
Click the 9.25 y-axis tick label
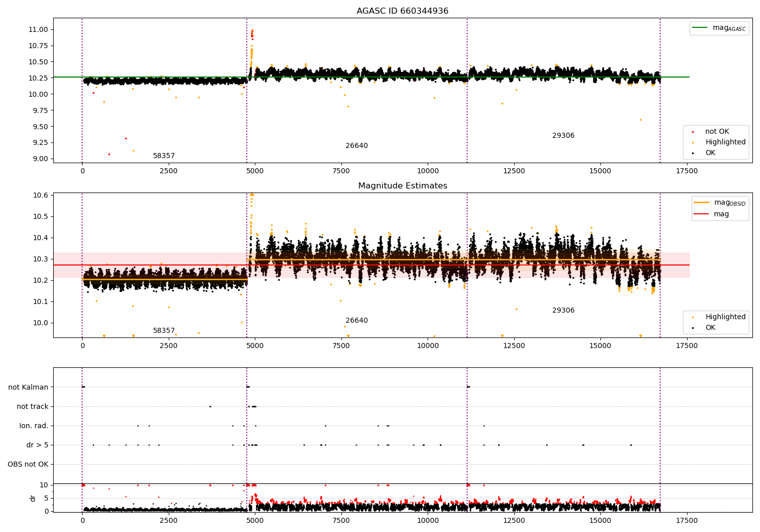40,142
